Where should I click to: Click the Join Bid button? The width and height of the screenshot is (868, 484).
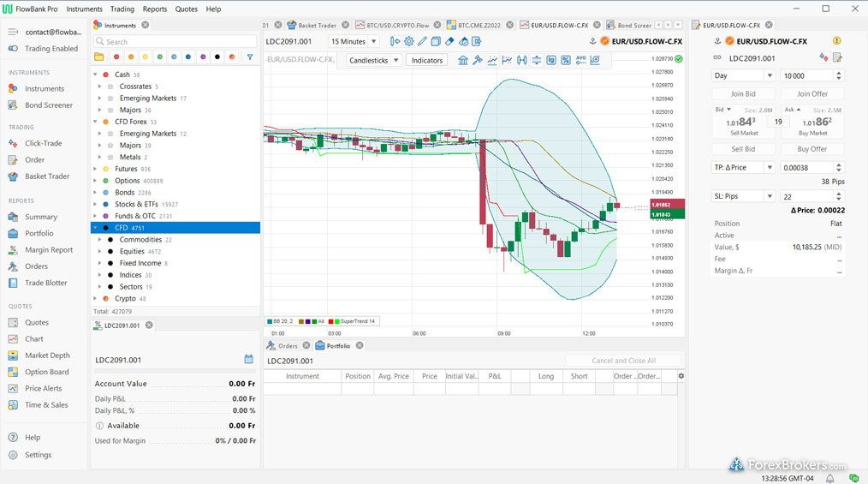pos(743,94)
